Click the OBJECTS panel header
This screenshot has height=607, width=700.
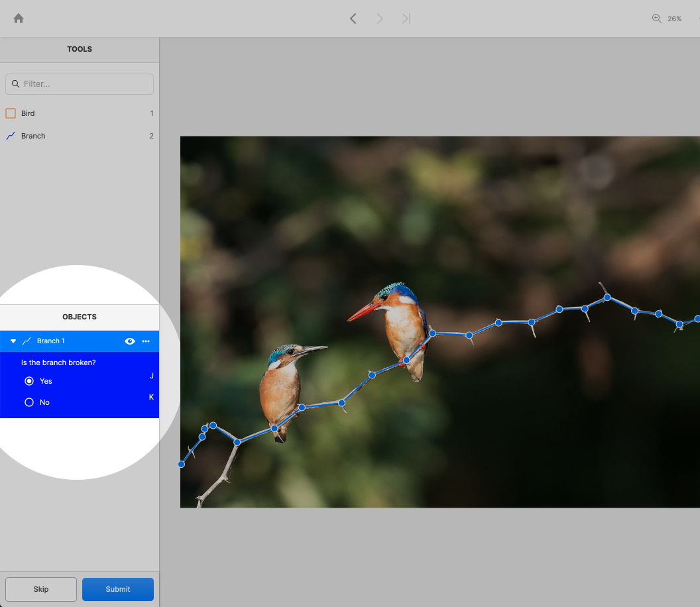coord(80,317)
